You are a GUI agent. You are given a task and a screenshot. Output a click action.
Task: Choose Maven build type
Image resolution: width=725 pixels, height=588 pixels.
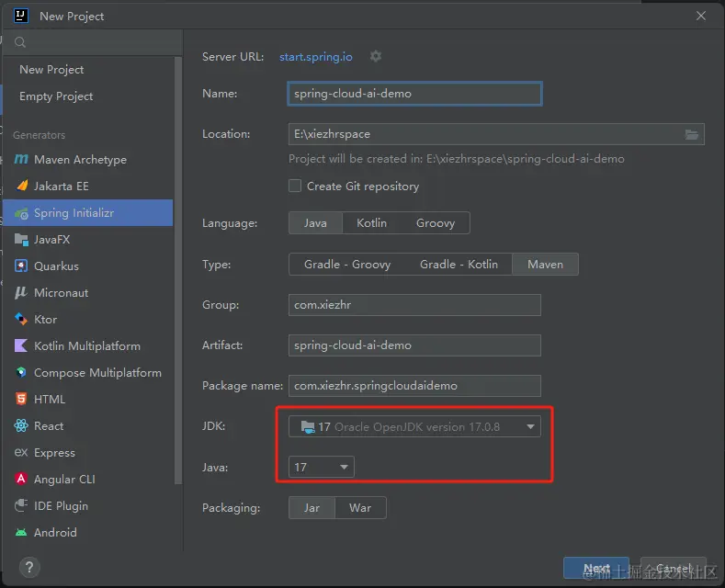point(545,265)
